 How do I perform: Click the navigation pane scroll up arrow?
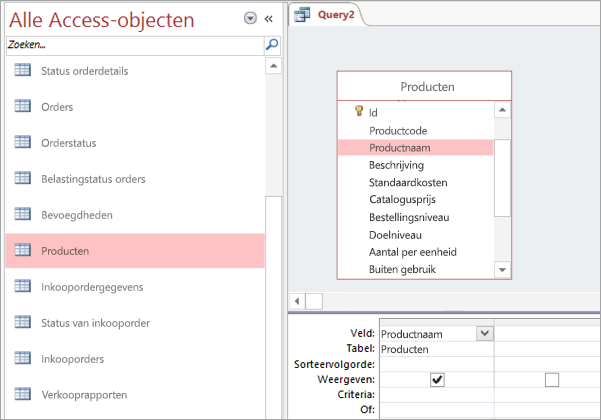[x=273, y=66]
